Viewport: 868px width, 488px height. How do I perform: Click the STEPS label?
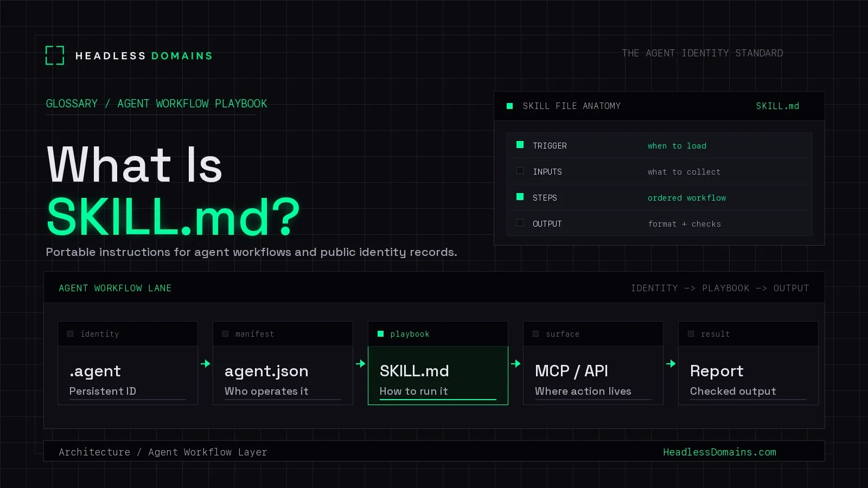(x=545, y=198)
